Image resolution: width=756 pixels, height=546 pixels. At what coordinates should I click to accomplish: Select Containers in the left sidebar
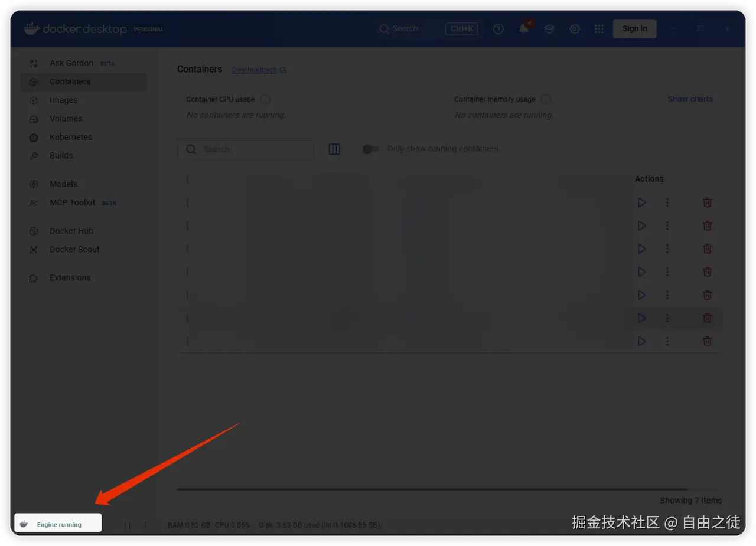[83, 82]
